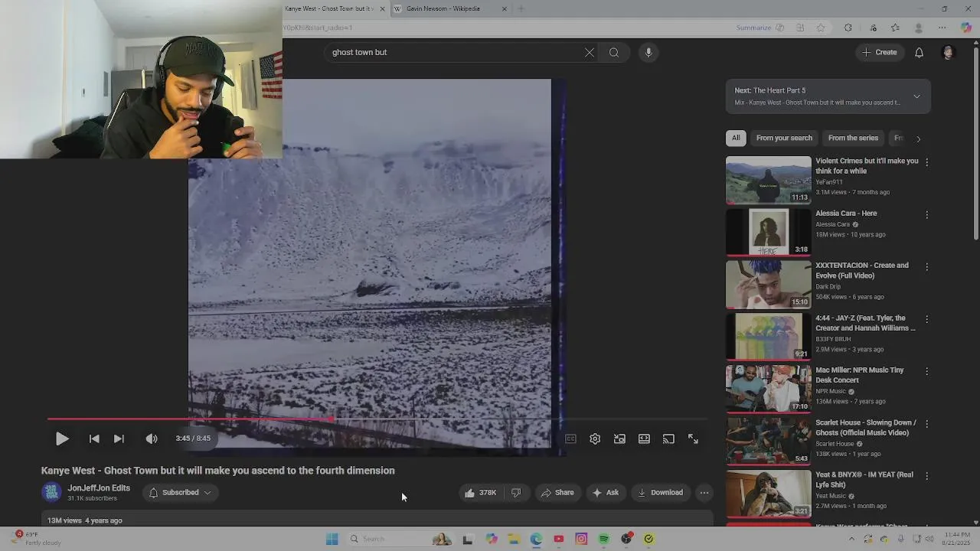Open the XXXTENTACION Create and Evolve thumbnail
This screenshot has height=551, width=980.
(x=768, y=285)
